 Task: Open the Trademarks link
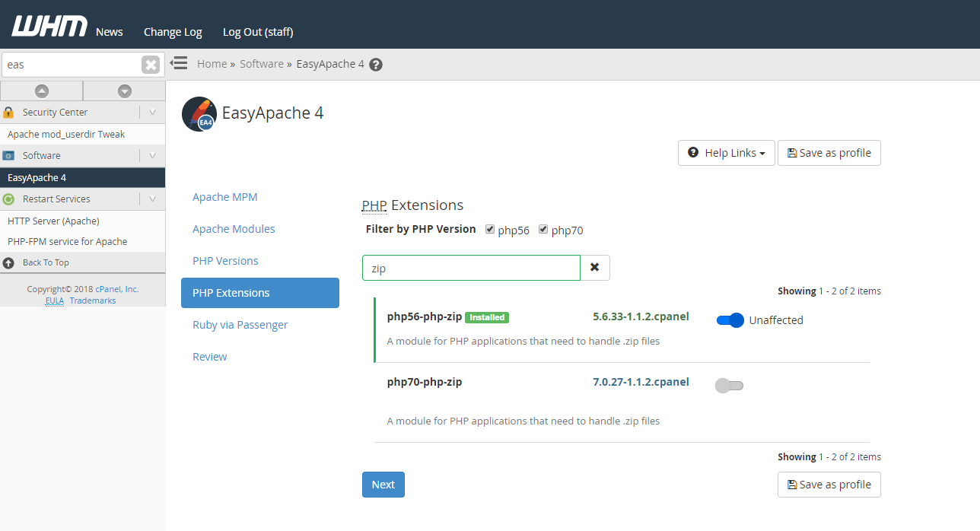[x=93, y=300]
